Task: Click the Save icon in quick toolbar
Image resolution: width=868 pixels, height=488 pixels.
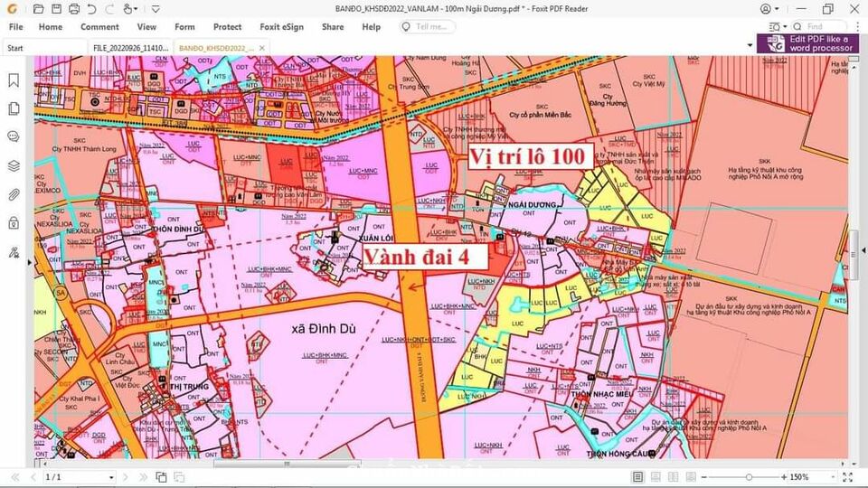Action: click(x=55, y=9)
